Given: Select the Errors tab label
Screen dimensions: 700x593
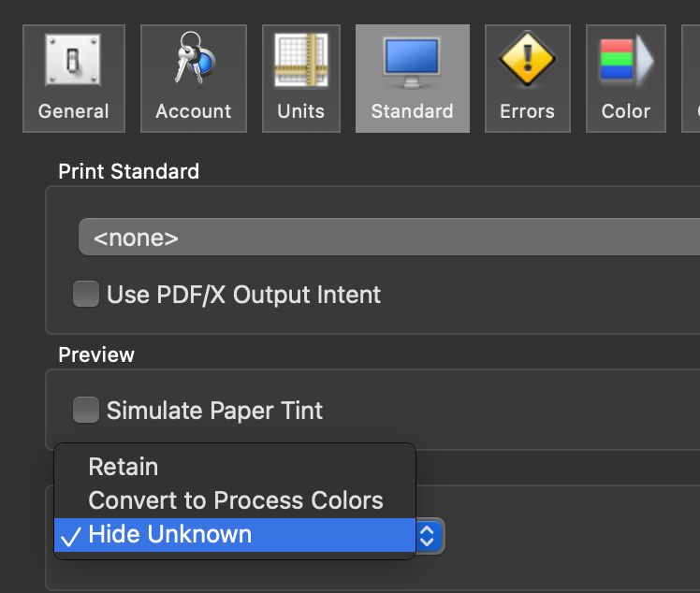Looking at the screenshot, I should coord(527,111).
